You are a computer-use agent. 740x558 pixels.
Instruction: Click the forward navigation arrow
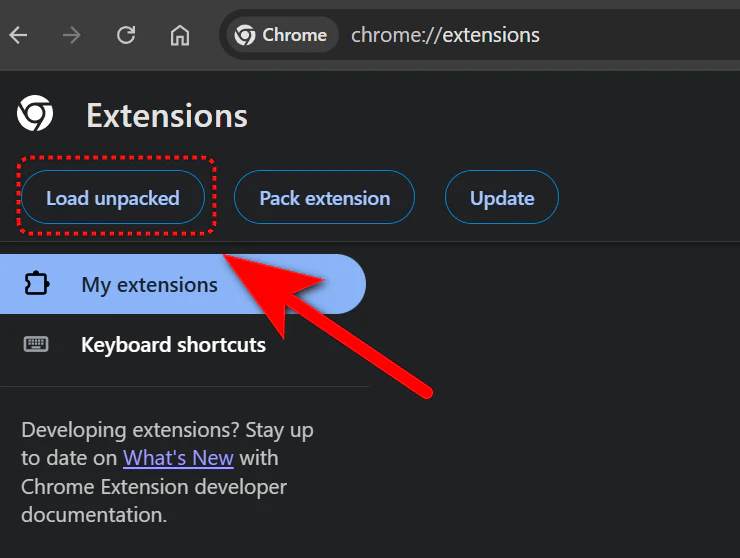point(72,36)
